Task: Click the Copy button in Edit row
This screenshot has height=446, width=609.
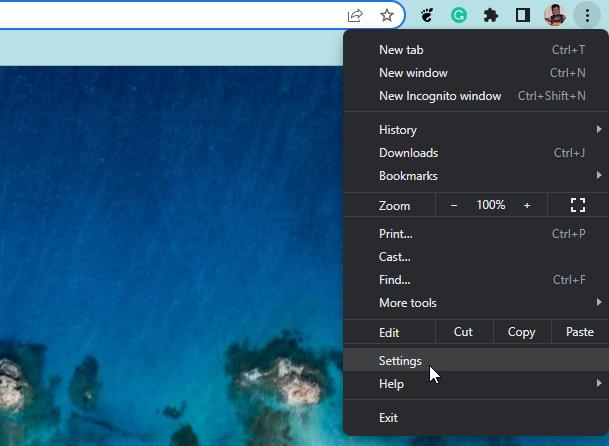Action: 522,332
